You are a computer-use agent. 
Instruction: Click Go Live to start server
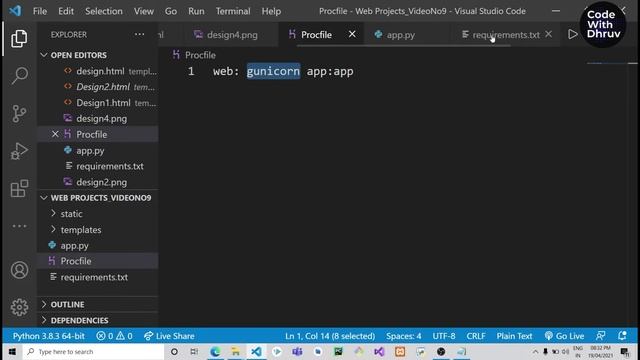point(564,336)
